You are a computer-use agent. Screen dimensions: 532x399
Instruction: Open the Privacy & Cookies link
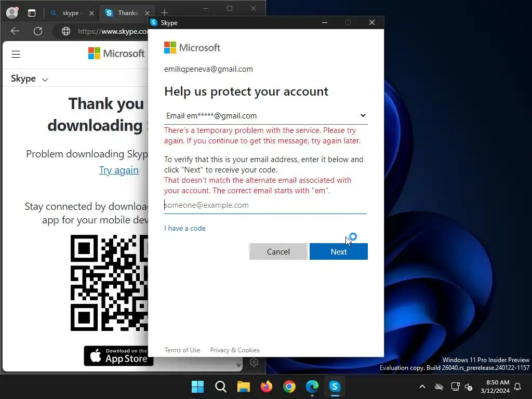point(235,350)
